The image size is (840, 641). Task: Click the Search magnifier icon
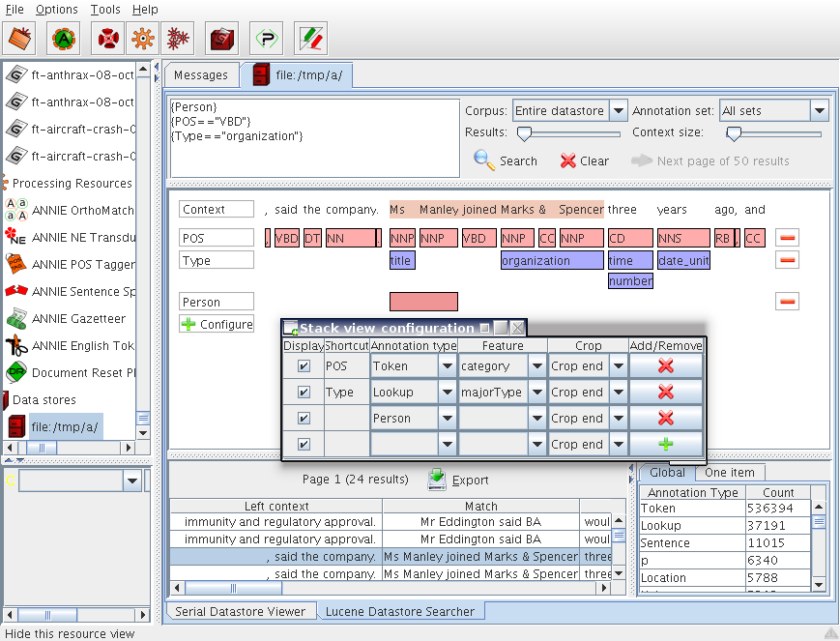point(484,160)
